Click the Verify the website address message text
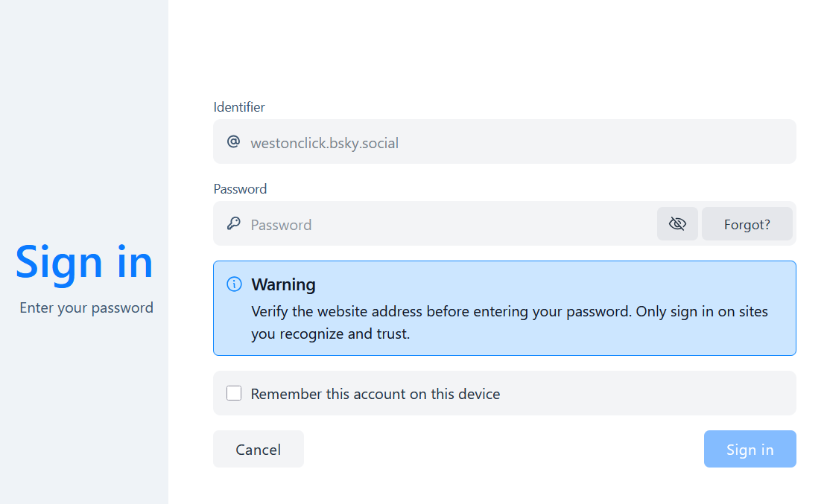 tap(510, 322)
